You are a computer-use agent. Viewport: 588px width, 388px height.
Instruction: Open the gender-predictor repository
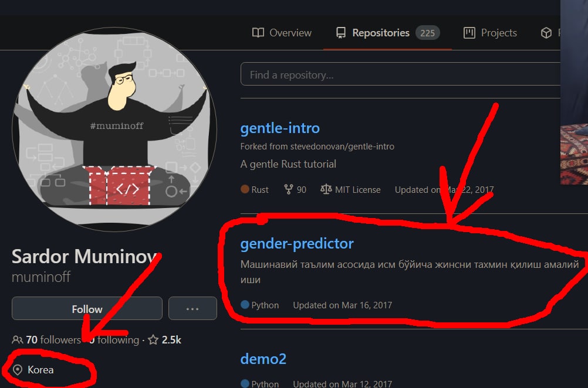coord(296,243)
